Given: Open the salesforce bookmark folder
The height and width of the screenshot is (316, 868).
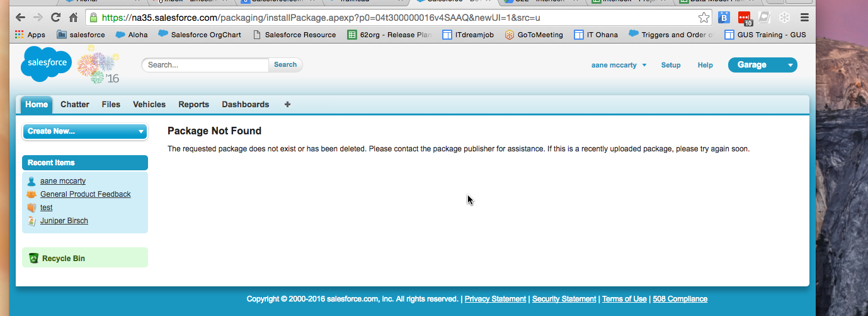Looking at the screenshot, I should point(81,35).
